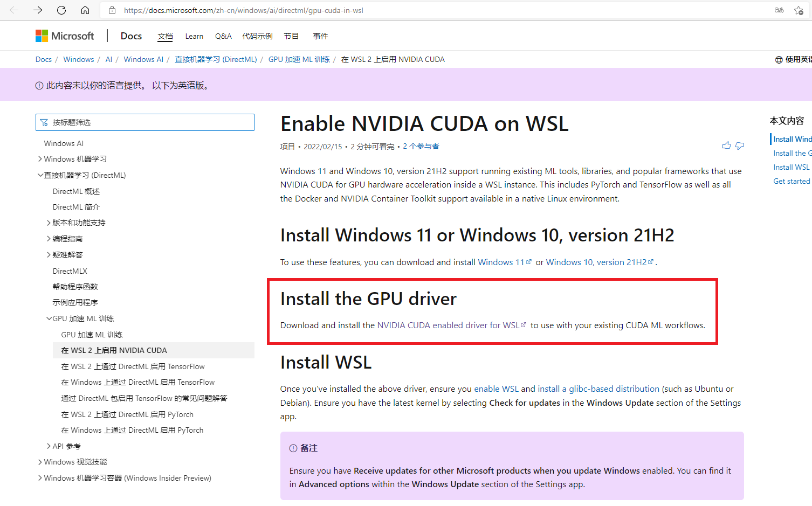Click the browser forward arrow
This screenshot has height=506, width=812.
pos(38,10)
